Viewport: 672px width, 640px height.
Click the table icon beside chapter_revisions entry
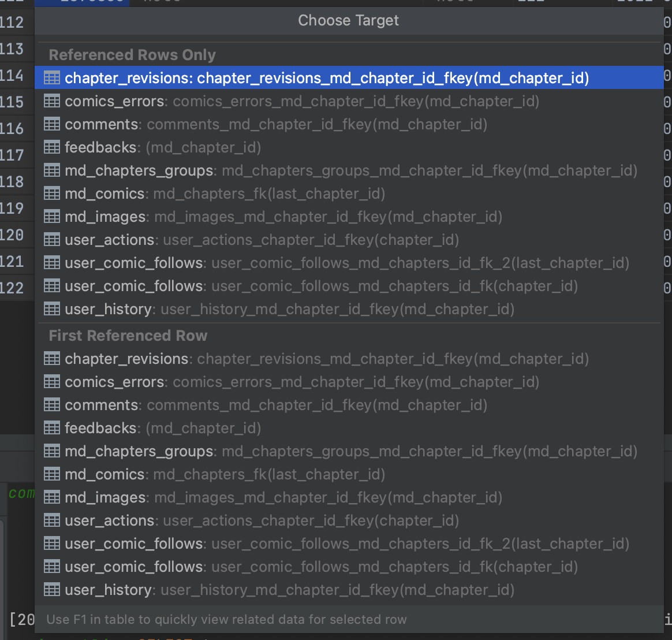(51, 77)
